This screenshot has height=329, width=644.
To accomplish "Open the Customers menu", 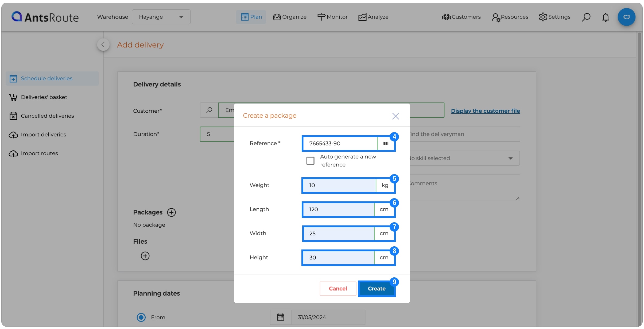I will point(461,17).
